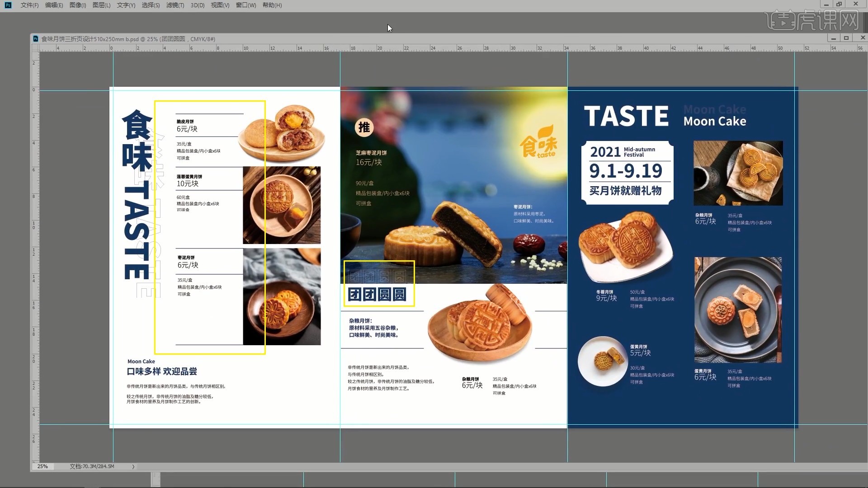868x488 pixels.
Task: Open the 视图(V) menu
Action: coord(220,5)
